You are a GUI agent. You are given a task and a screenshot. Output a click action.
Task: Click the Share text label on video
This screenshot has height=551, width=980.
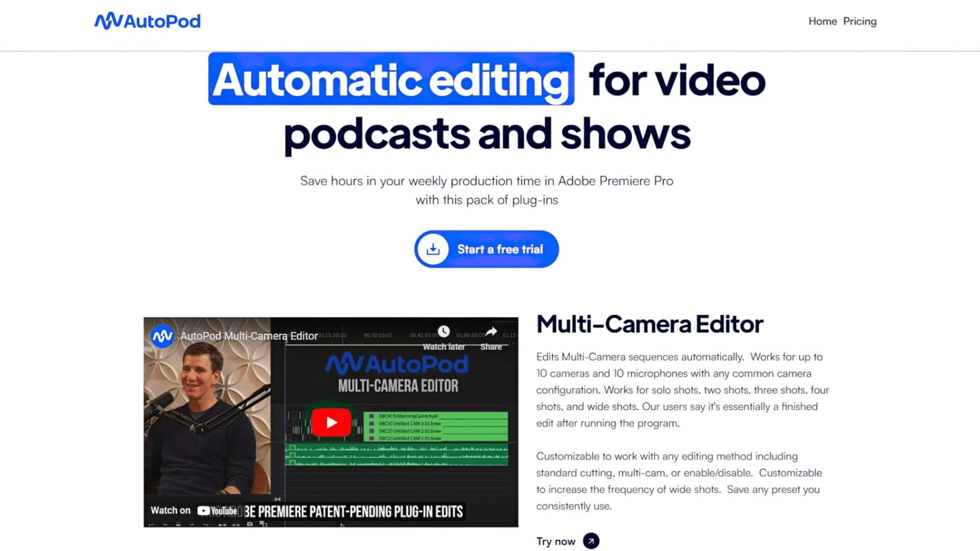point(491,347)
